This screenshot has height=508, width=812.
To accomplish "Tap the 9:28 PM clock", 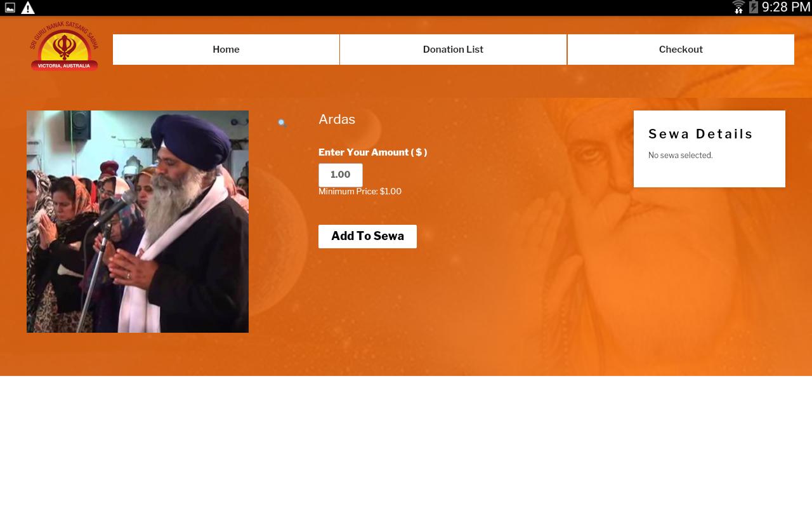I will coord(786,8).
